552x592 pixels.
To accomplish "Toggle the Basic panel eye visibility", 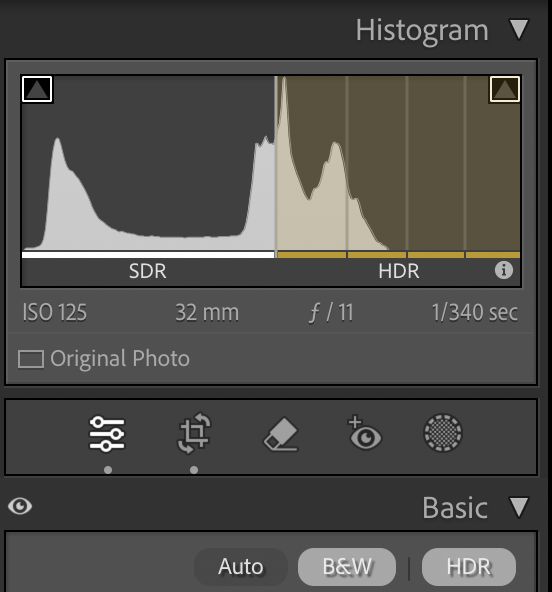I will [x=20, y=506].
